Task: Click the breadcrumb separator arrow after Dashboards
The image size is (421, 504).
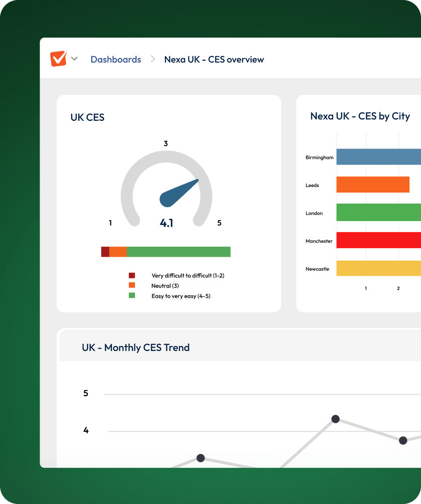Action: (x=153, y=59)
